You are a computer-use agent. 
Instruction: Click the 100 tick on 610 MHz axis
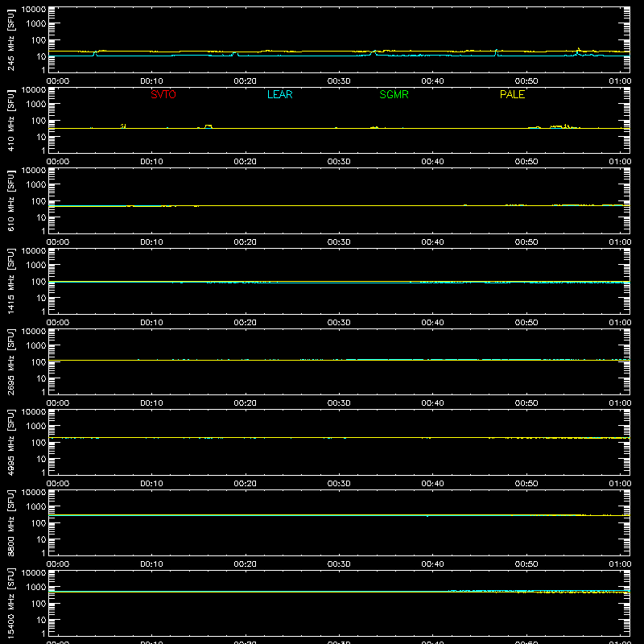(x=39, y=201)
